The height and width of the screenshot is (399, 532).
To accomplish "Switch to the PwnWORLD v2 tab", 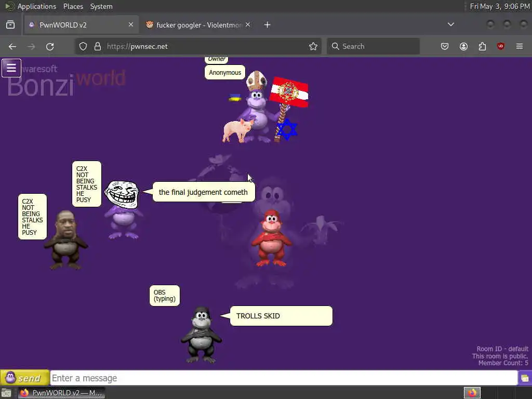I will 82,25.
